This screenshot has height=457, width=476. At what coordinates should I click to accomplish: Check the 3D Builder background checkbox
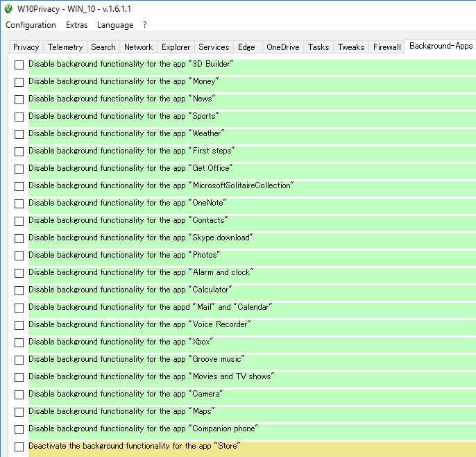click(19, 65)
